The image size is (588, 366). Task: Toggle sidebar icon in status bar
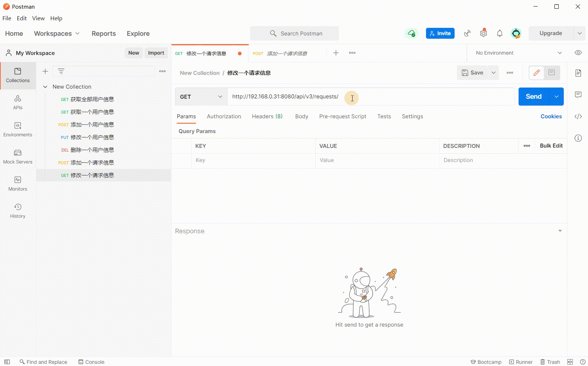[x=7, y=362]
